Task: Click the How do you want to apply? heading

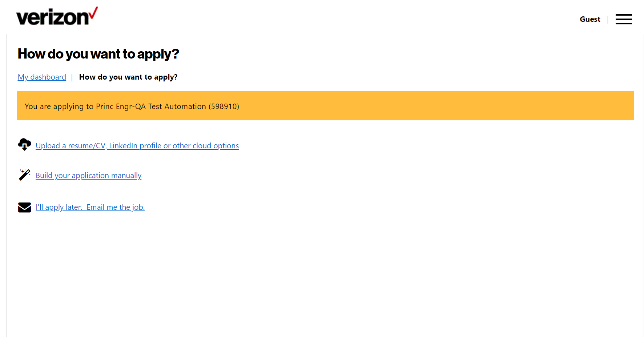Action: tap(98, 54)
